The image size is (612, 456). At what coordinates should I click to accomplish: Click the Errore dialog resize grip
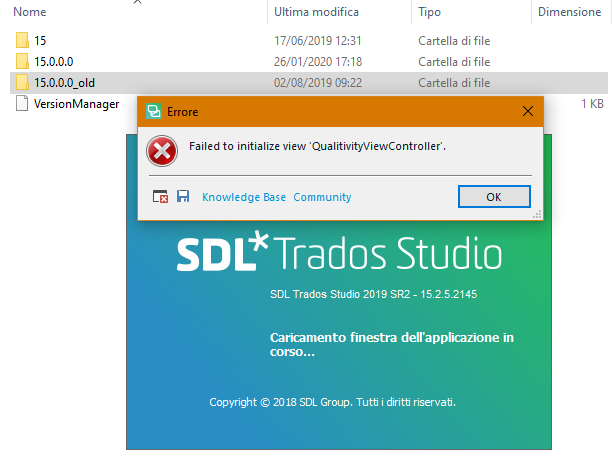point(537,214)
